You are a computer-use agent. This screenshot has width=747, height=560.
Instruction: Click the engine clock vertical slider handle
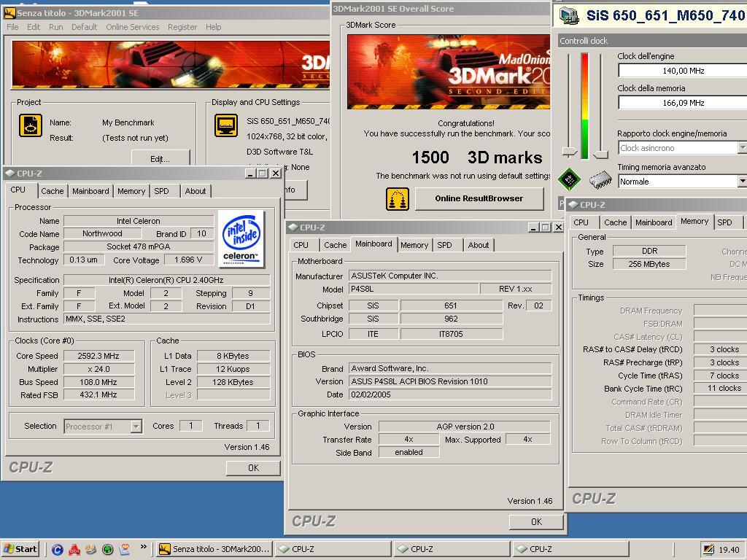[570, 152]
